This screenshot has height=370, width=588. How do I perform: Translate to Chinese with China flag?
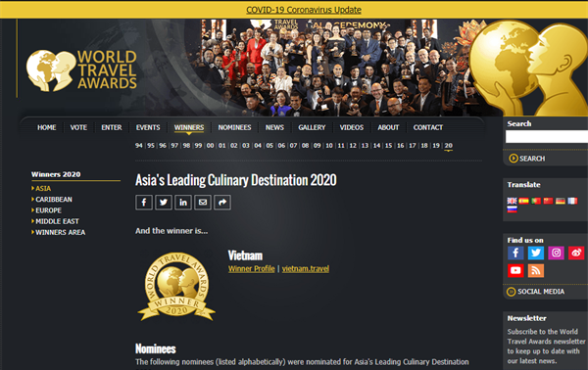(x=548, y=201)
